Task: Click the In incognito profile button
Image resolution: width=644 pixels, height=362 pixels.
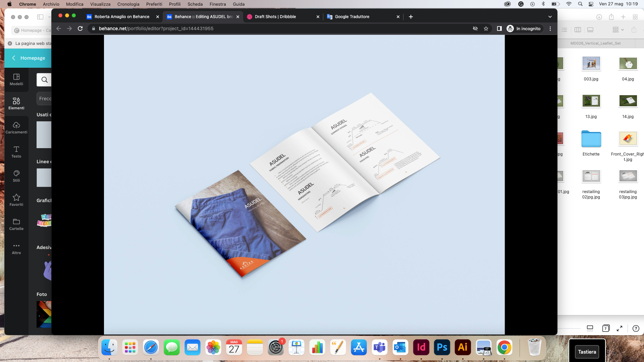Action: pyautogui.click(x=524, y=28)
